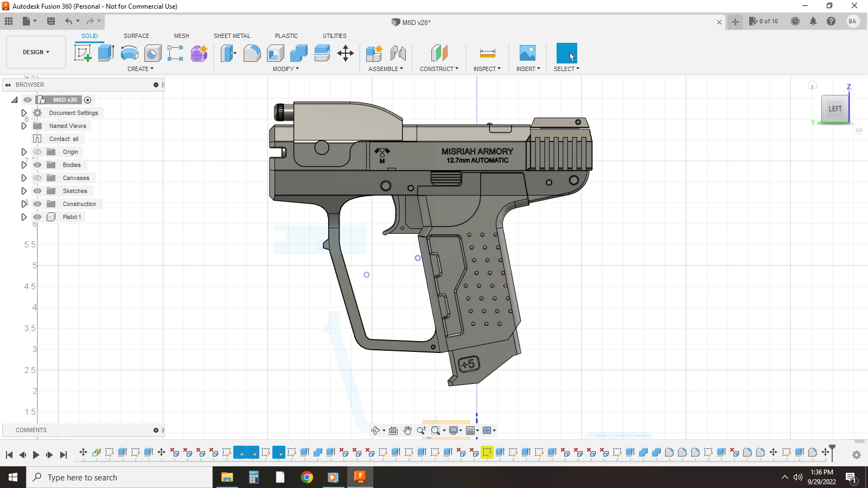Open the help question mark menu
This screenshot has height=488, width=868.
[x=831, y=21]
